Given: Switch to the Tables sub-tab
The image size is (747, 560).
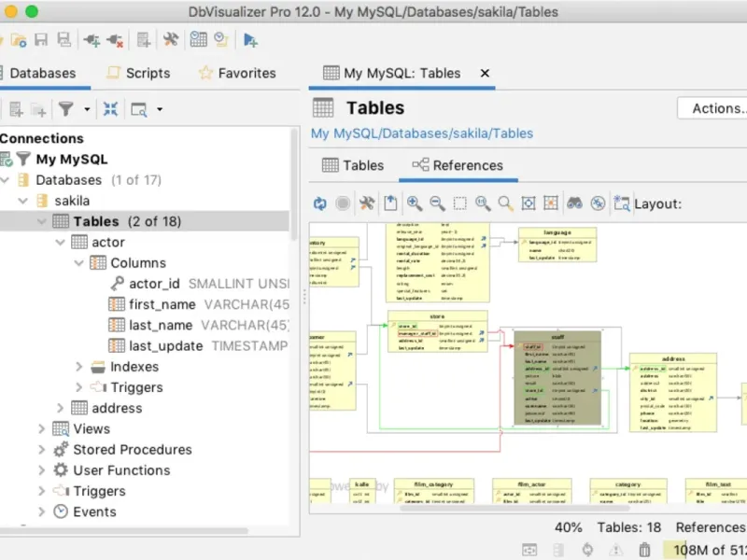Looking at the screenshot, I should [353, 165].
